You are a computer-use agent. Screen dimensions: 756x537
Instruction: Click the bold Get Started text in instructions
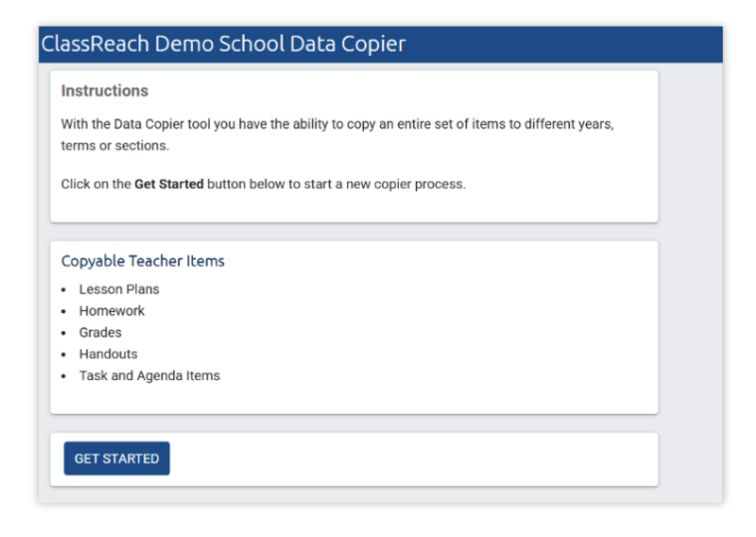[169, 184]
